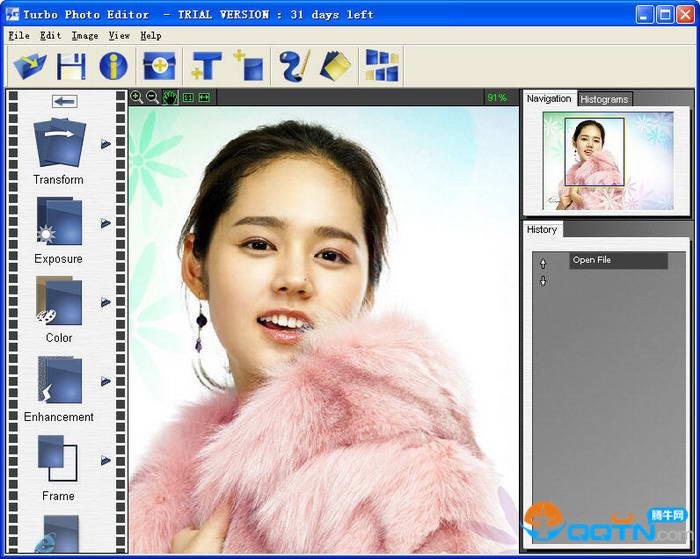Expand the Color category arrow

(x=106, y=302)
